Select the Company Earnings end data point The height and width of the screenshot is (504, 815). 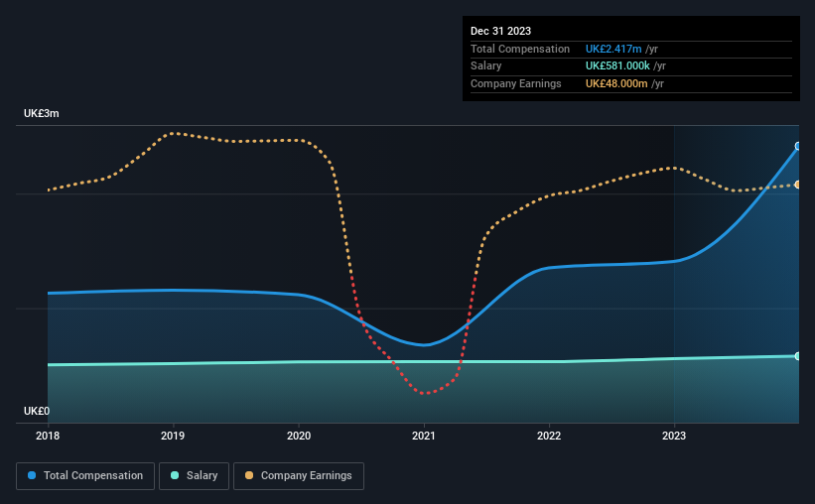coord(798,185)
